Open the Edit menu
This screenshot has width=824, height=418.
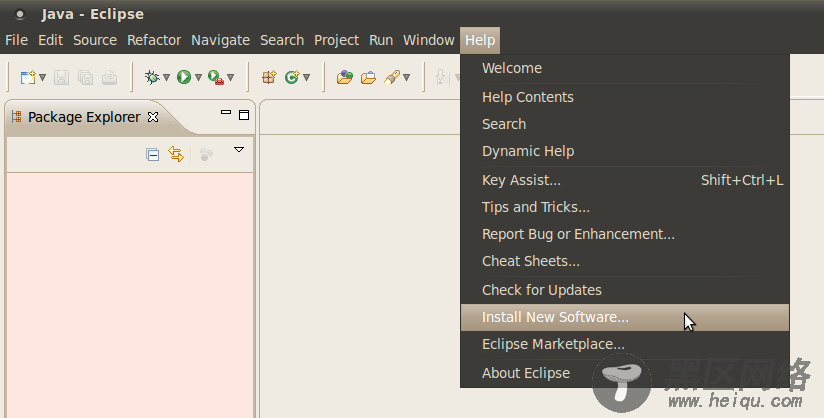(x=50, y=40)
